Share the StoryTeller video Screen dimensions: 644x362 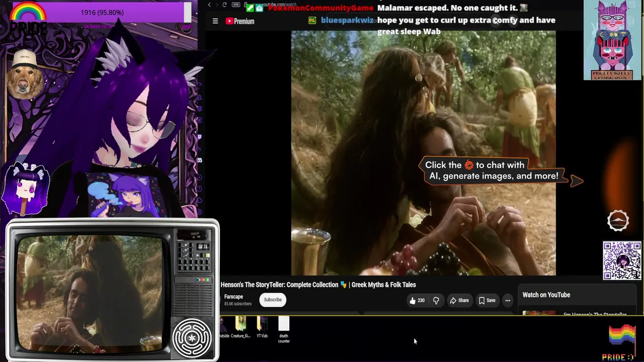pos(459,301)
